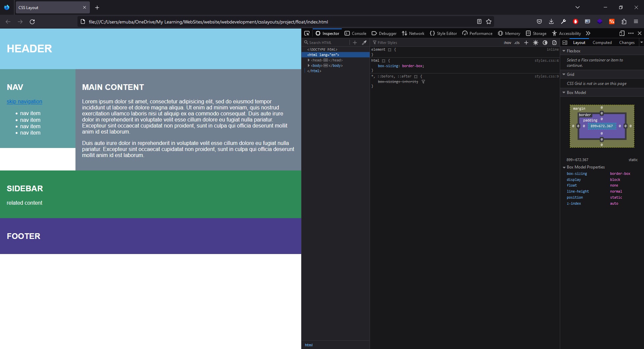This screenshot has width=644, height=349.
Task: Bookmark this page with the star
Action: [x=489, y=21]
